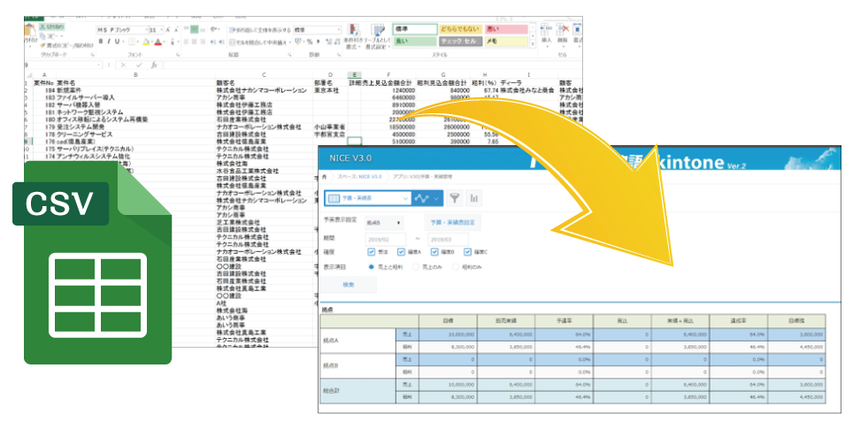Click the period start date field 2019/02

click(384, 239)
